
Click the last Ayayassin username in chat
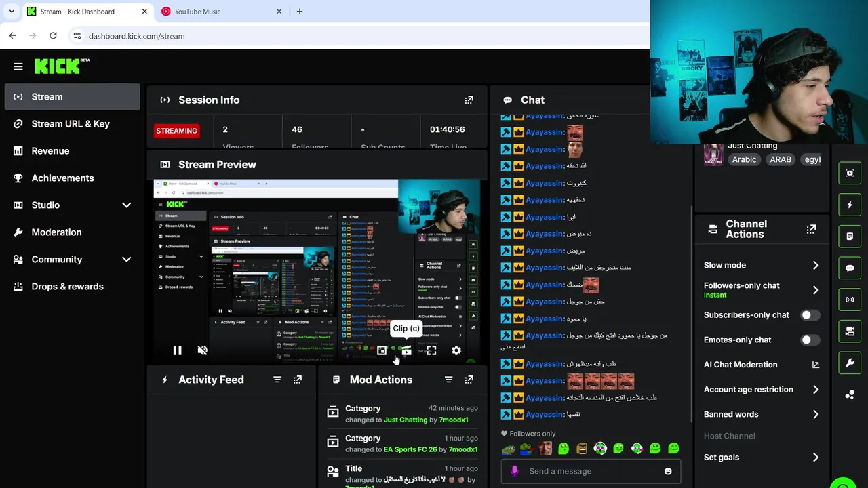point(545,414)
